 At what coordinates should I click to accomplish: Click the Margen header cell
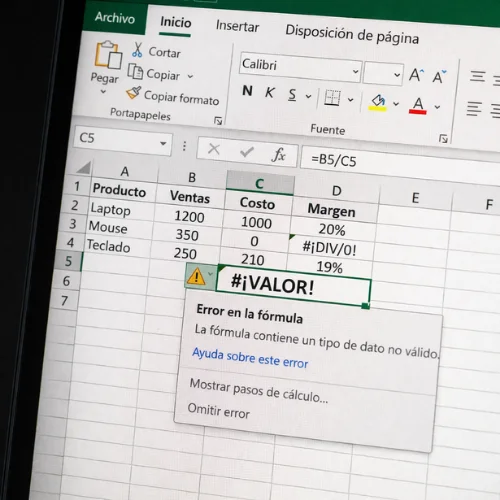tap(335, 211)
